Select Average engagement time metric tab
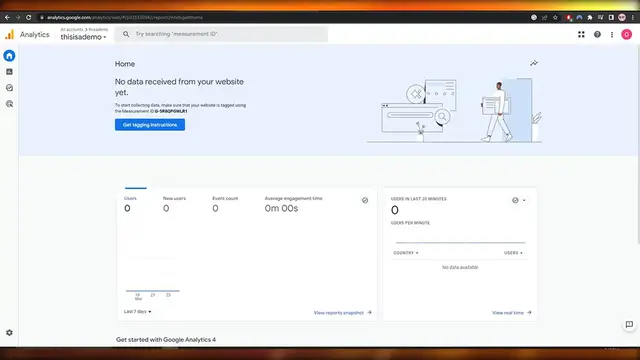 [x=293, y=204]
